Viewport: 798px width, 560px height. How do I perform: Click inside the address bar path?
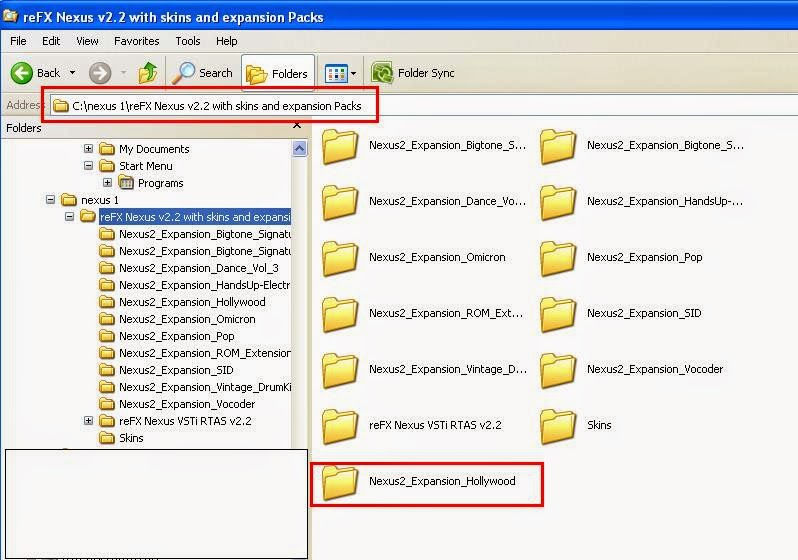coord(217,106)
